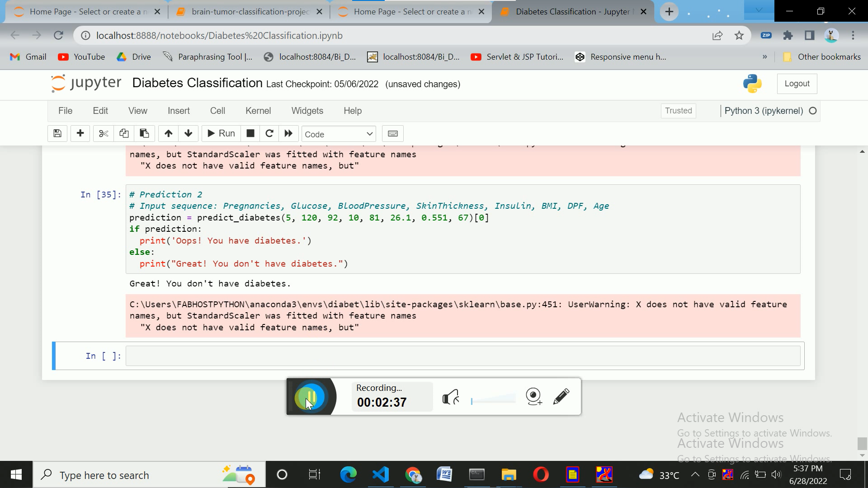This screenshot has height=488, width=868.
Task: Click the Logout button
Action: (797, 84)
